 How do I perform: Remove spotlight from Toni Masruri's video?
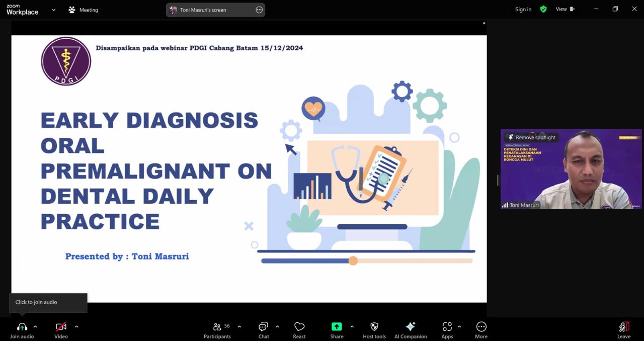[531, 137]
